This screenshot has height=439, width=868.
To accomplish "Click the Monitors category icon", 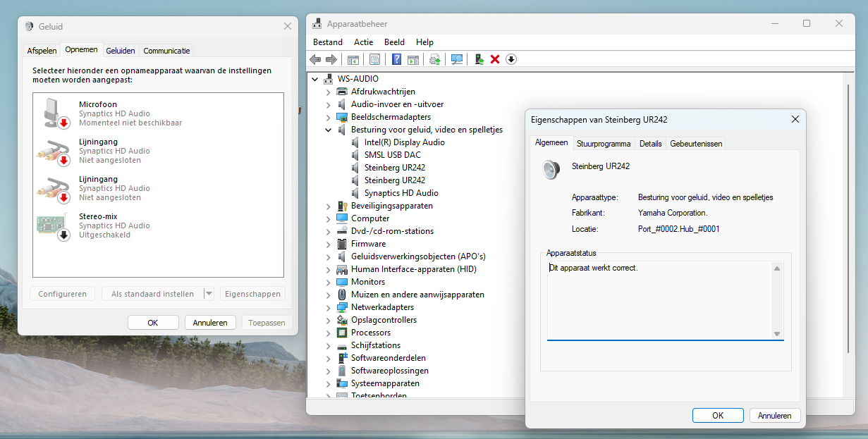I will click(342, 282).
